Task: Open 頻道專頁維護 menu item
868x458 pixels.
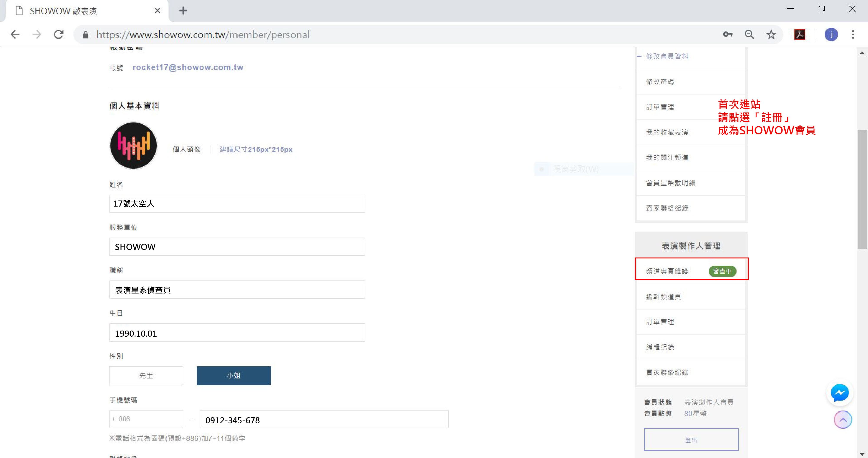Action: [x=667, y=271]
